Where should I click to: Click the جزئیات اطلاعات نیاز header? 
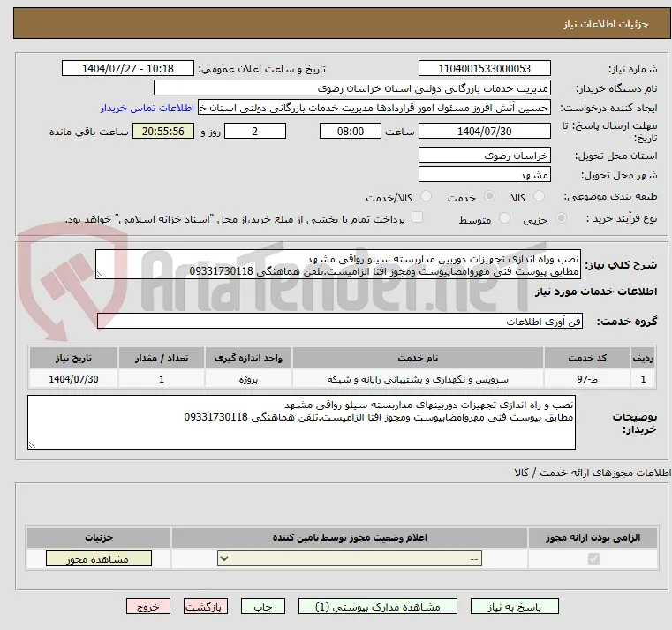coord(606,24)
